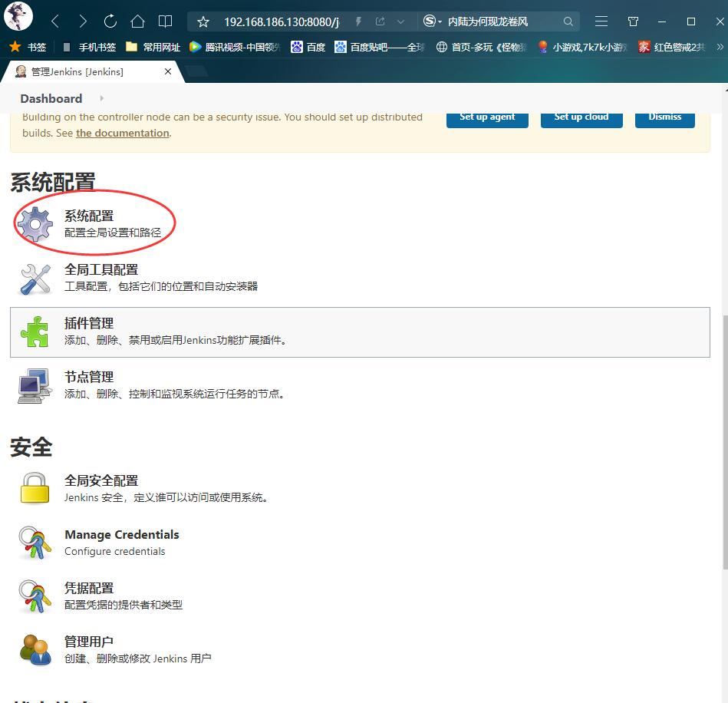Click the 凭据配置 keys icon
728x703 pixels.
pyautogui.click(x=35, y=596)
